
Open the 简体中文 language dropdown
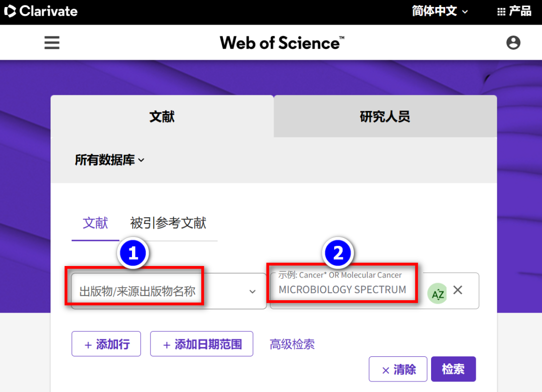[440, 12]
